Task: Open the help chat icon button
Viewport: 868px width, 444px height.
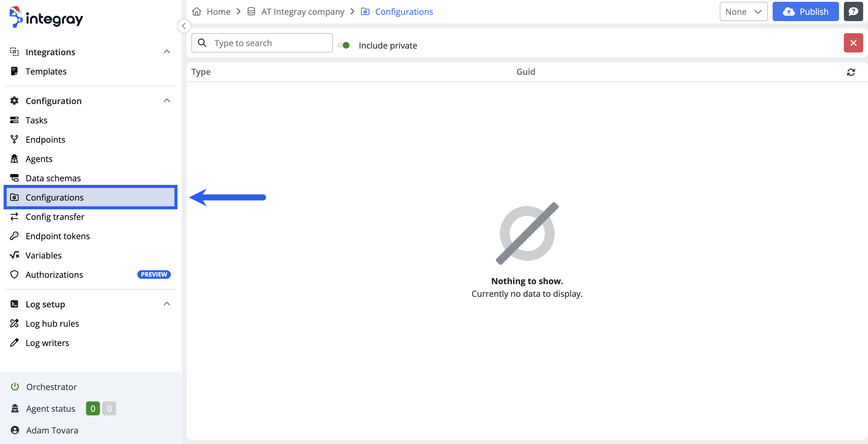Action: click(x=853, y=12)
